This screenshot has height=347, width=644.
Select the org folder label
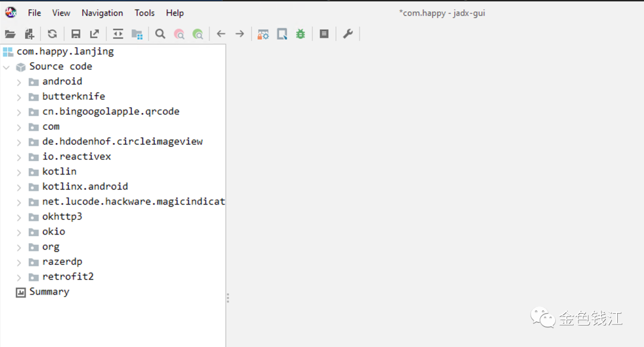click(x=51, y=247)
